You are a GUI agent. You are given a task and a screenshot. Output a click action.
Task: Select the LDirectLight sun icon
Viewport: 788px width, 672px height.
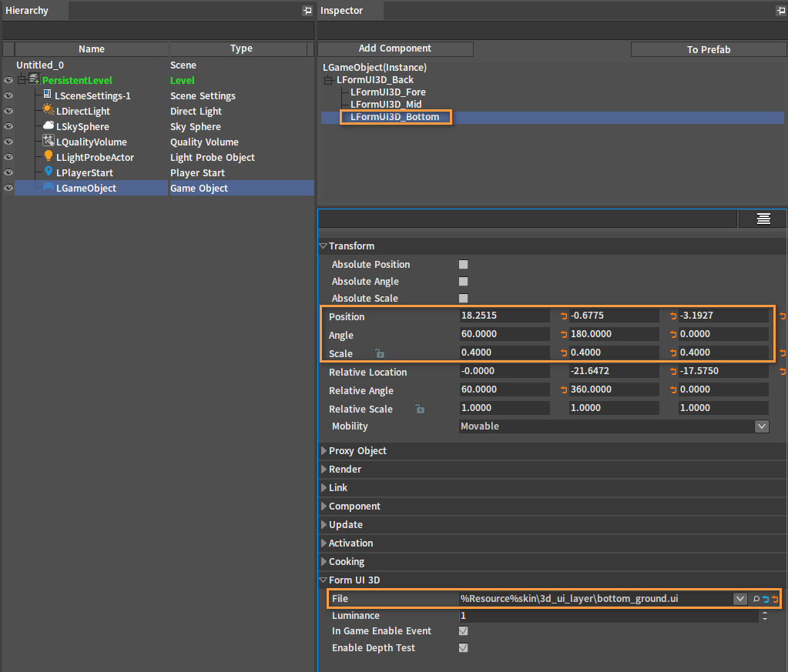(x=49, y=109)
